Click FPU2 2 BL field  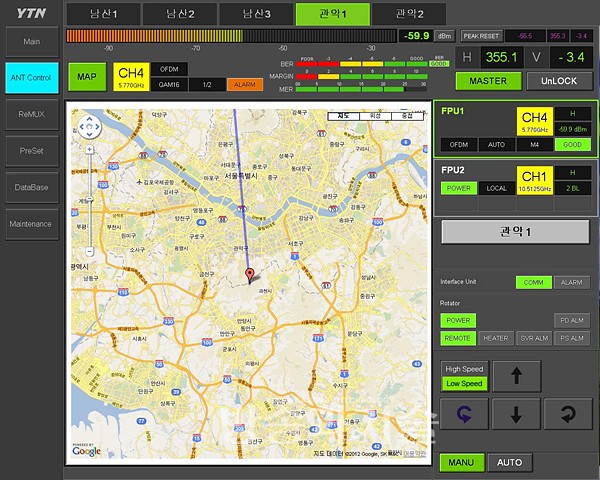(572, 188)
